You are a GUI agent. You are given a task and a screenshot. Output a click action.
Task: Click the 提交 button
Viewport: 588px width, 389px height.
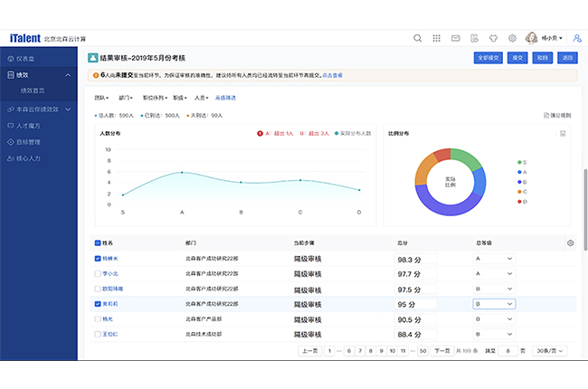[517, 58]
